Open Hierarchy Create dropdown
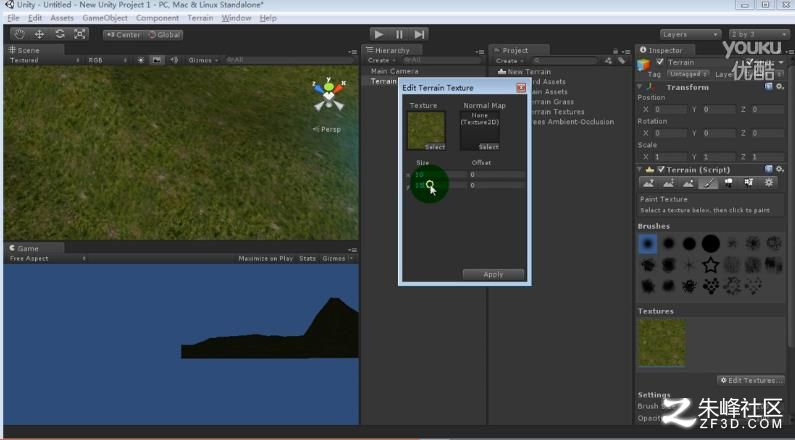 [x=382, y=60]
